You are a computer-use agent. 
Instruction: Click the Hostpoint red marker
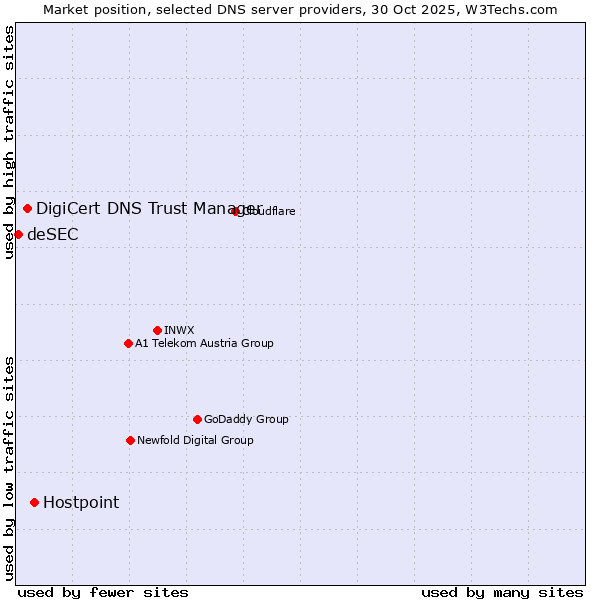coord(34,502)
